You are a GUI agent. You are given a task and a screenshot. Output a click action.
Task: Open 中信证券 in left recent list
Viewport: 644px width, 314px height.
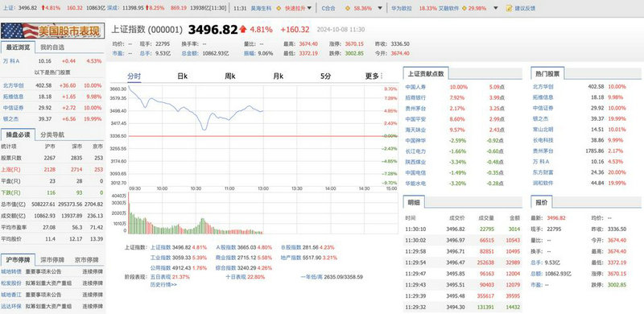point(13,108)
